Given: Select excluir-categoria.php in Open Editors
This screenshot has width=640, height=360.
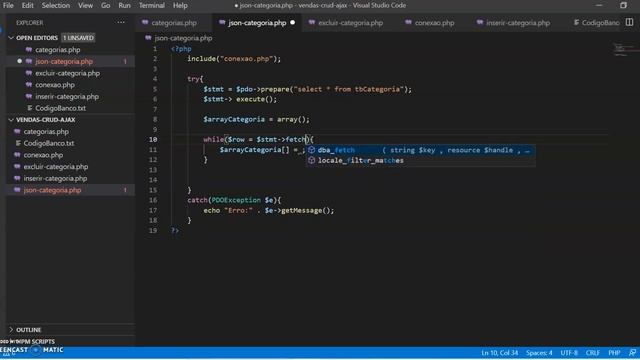Looking at the screenshot, I should (67, 73).
